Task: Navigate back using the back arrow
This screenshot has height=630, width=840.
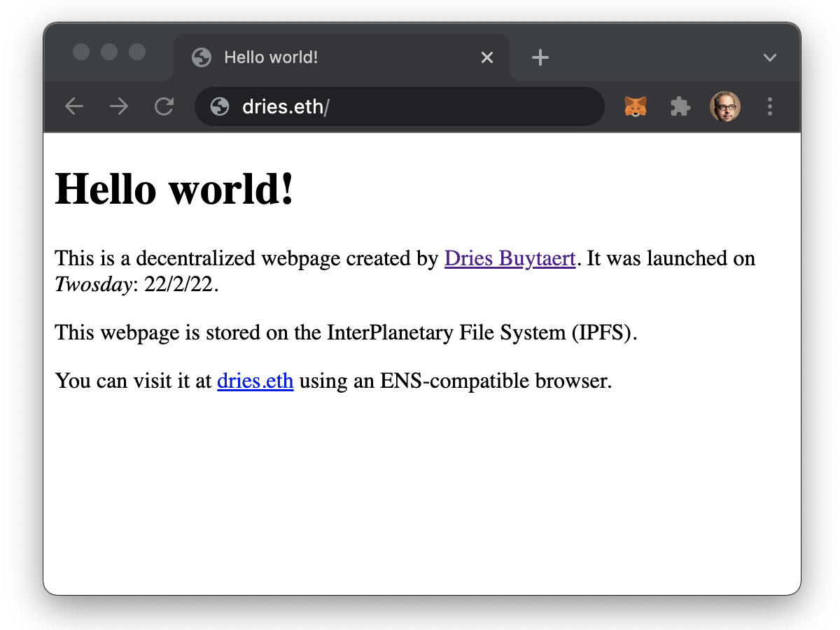Action: (73, 106)
